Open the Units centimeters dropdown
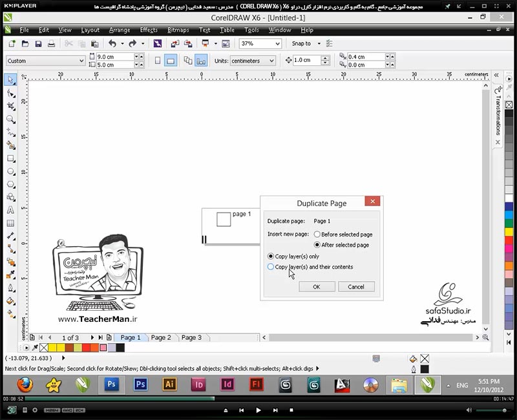The height and width of the screenshot is (420, 517). 253,61
